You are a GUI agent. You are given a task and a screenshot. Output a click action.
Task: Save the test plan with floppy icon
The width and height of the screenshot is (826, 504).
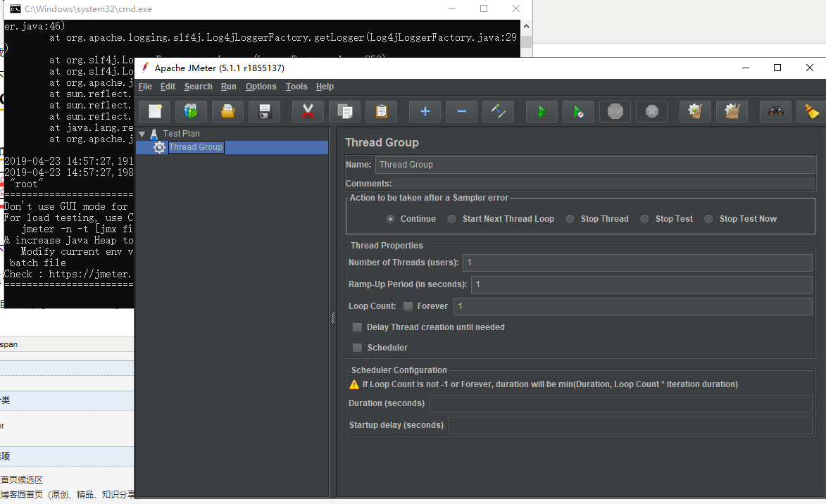(265, 112)
